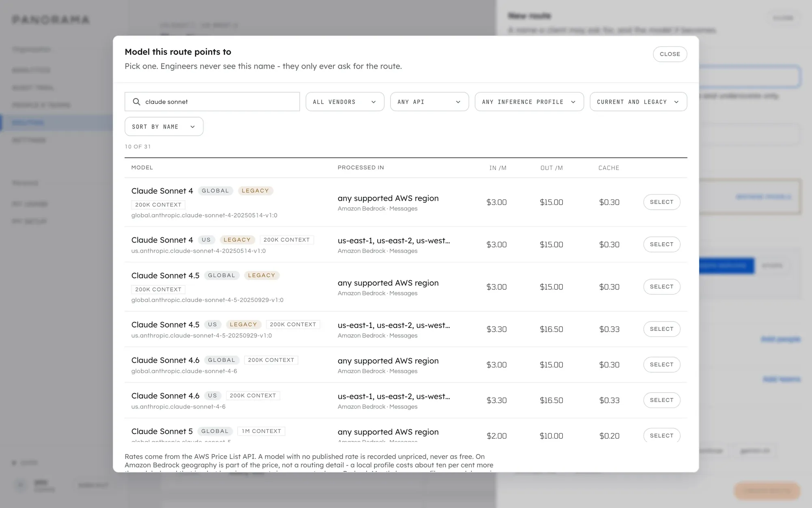Click GLOBAL badge on Claude Sonnet 4.6
Viewport: 812px width, 508px height.
222,360
